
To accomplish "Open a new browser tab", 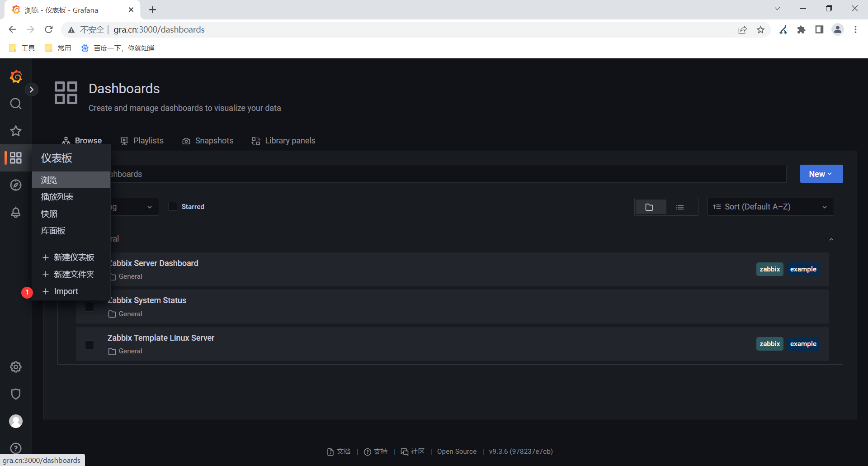I will coord(152,10).
